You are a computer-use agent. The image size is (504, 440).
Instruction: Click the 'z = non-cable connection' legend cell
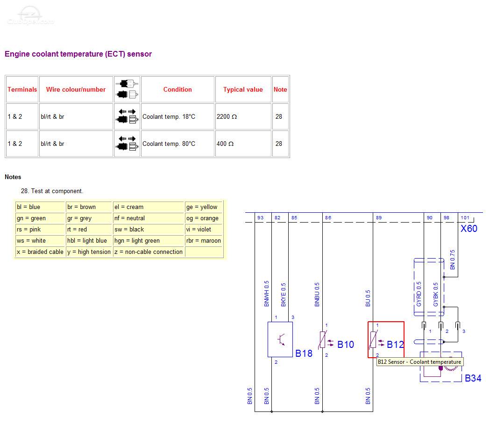(x=149, y=252)
